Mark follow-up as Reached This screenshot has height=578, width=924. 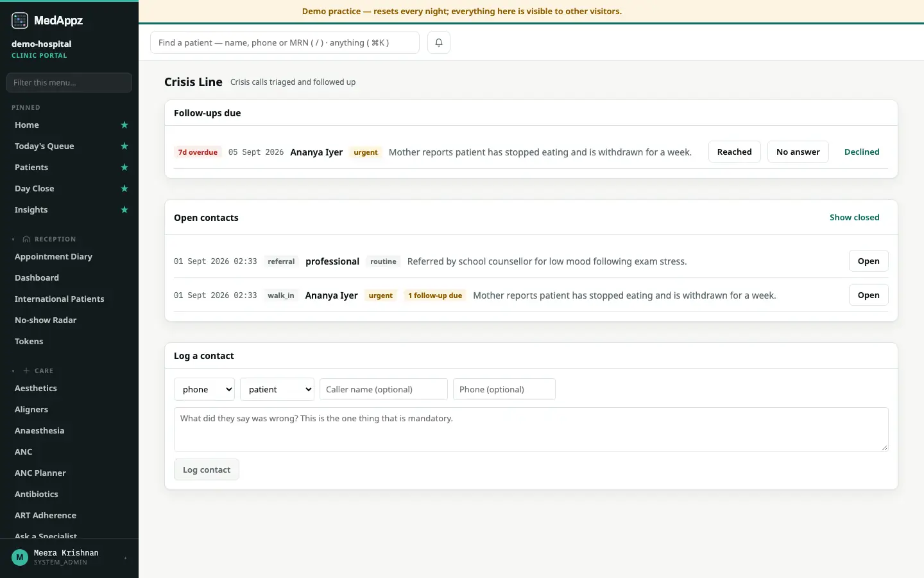[x=735, y=152]
